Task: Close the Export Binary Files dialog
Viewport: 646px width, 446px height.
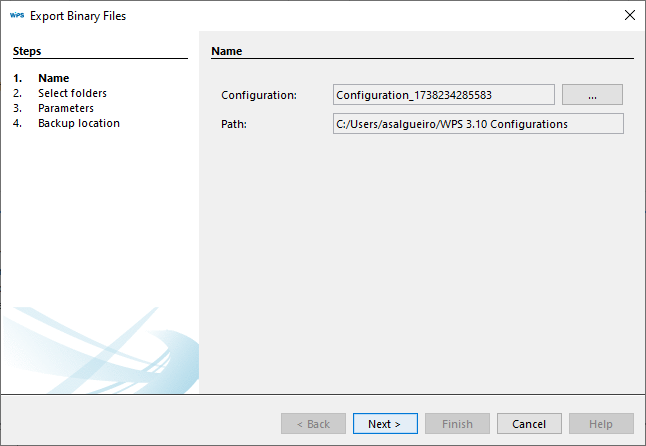Action: tap(629, 16)
